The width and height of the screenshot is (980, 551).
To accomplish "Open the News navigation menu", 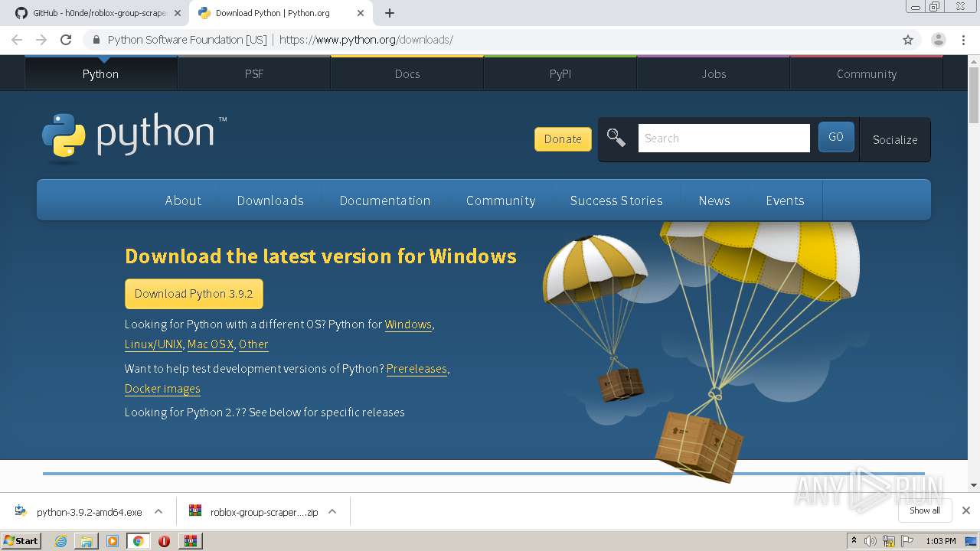I will pos(714,201).
